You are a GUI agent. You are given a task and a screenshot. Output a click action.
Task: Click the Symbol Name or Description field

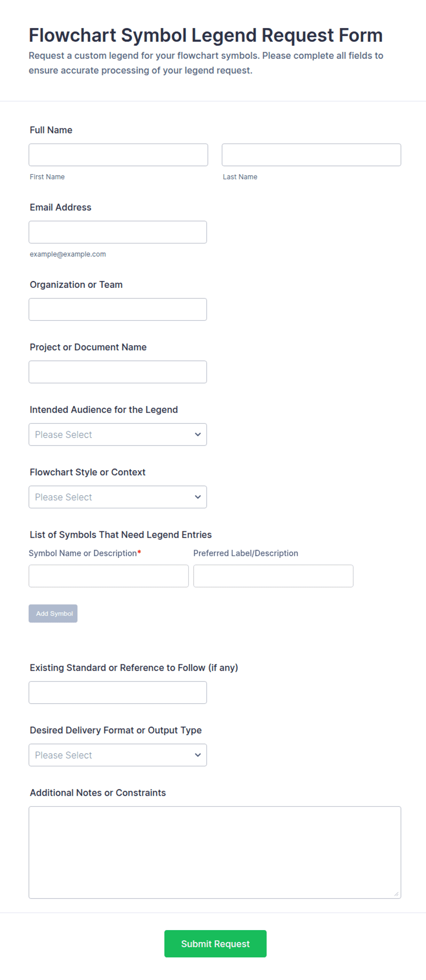(109, 576)
